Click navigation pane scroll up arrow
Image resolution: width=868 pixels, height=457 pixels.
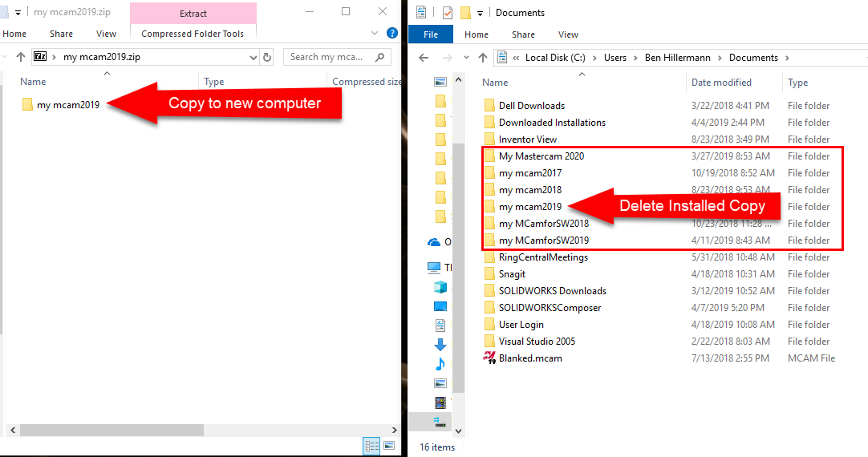(458, 80)
